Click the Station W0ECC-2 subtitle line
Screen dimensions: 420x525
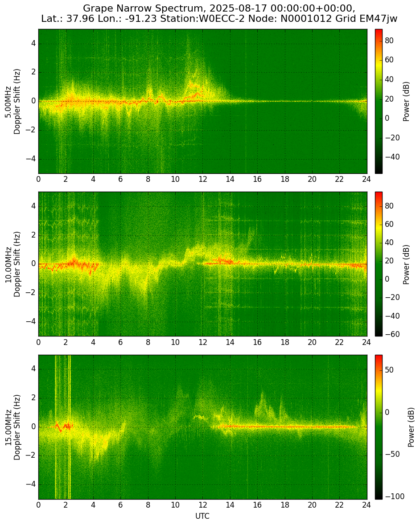(219, 19)
